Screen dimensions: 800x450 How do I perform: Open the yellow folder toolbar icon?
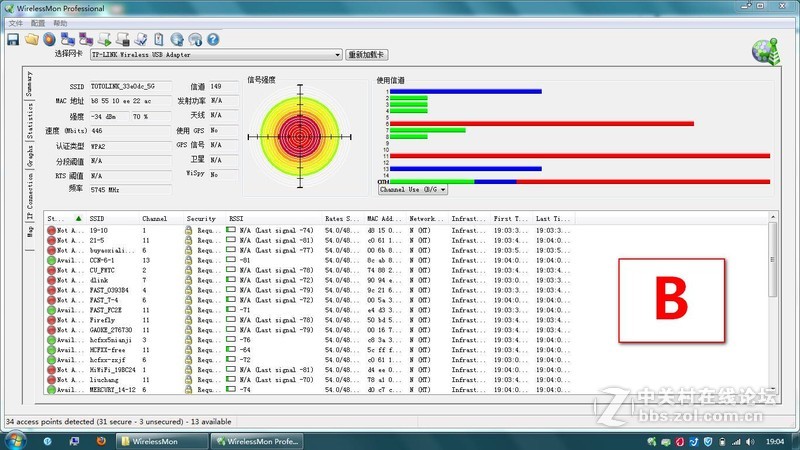click(32, 39)
